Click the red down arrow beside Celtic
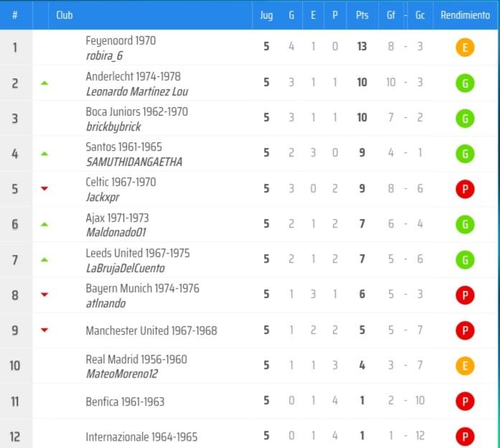Screen dimensions: 500x448 click(44, 189)
